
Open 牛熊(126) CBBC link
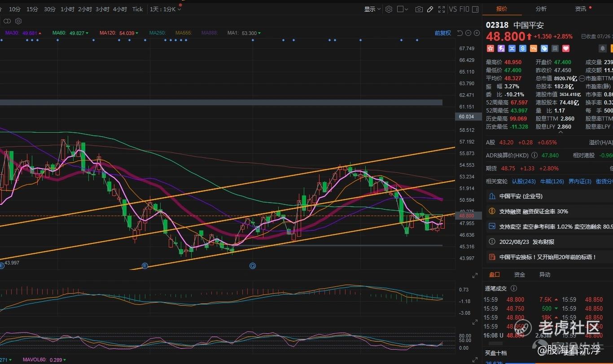pyautogui.click(x=552, y=181)
